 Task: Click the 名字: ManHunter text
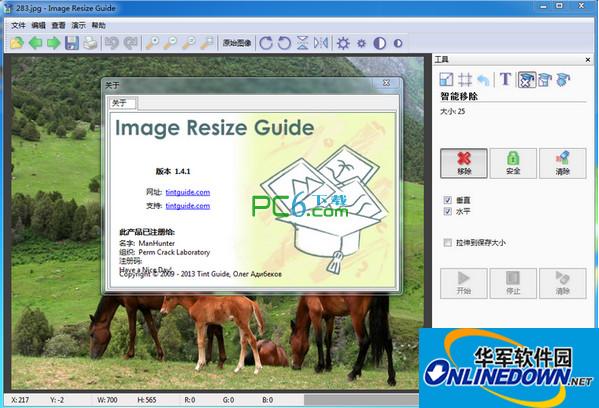coord(147,243)
